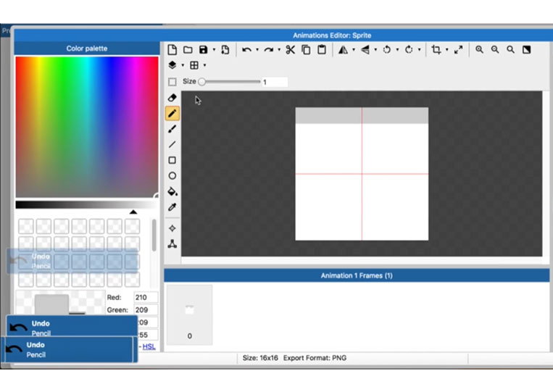Click the Save floppy disk icon

203,50
